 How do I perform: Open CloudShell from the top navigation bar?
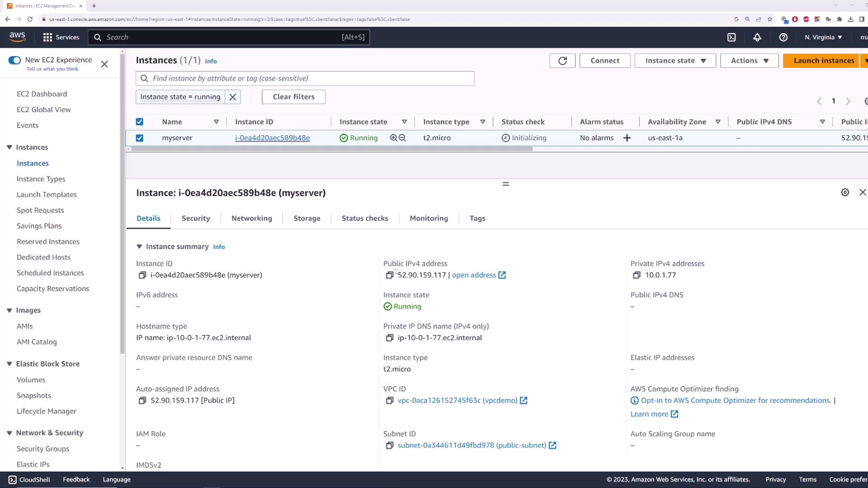coord(731,38)
